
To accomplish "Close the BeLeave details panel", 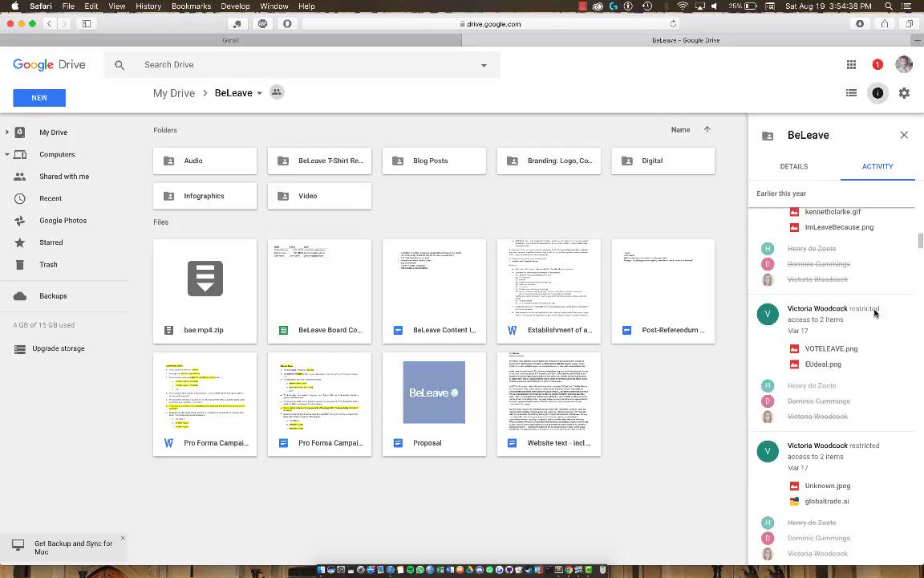I will tap(904, 135).
